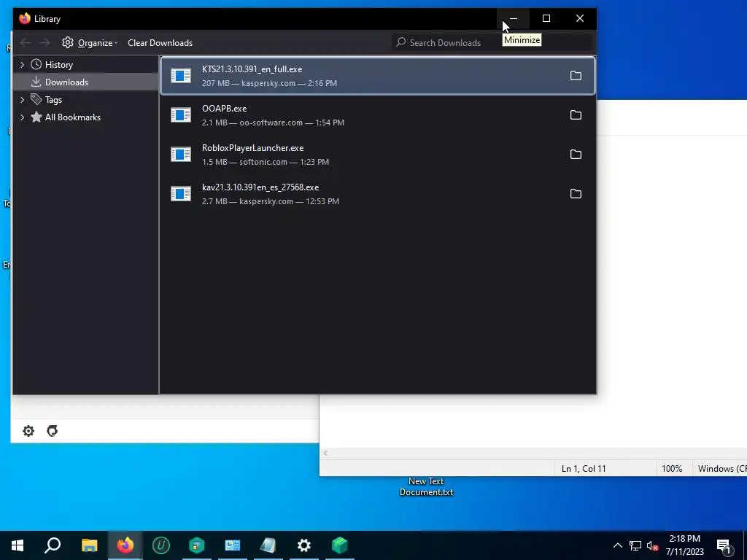Click the Firefox-style icon beside the gear below
747x560 pixels.
coord(52,431)
